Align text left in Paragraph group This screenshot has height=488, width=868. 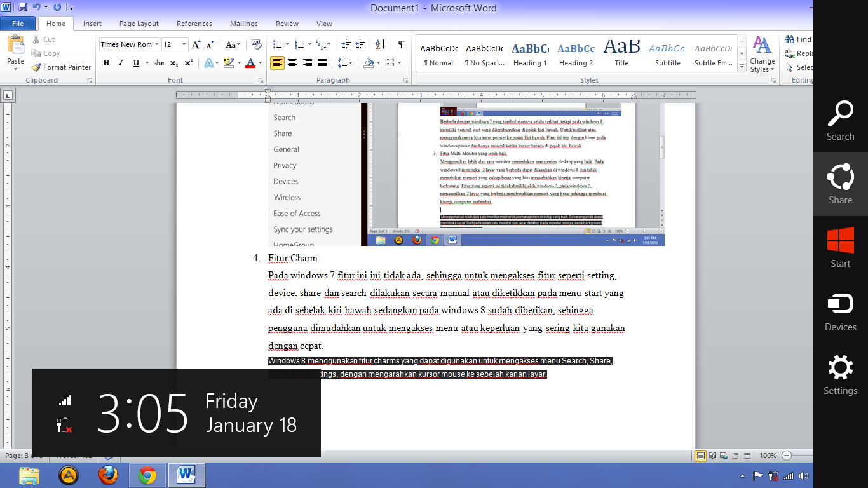[277, 63]
